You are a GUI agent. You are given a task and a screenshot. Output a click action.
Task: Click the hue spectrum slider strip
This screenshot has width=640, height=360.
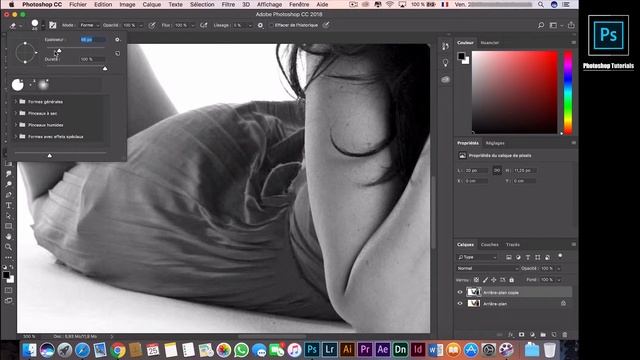click(568, 93)
